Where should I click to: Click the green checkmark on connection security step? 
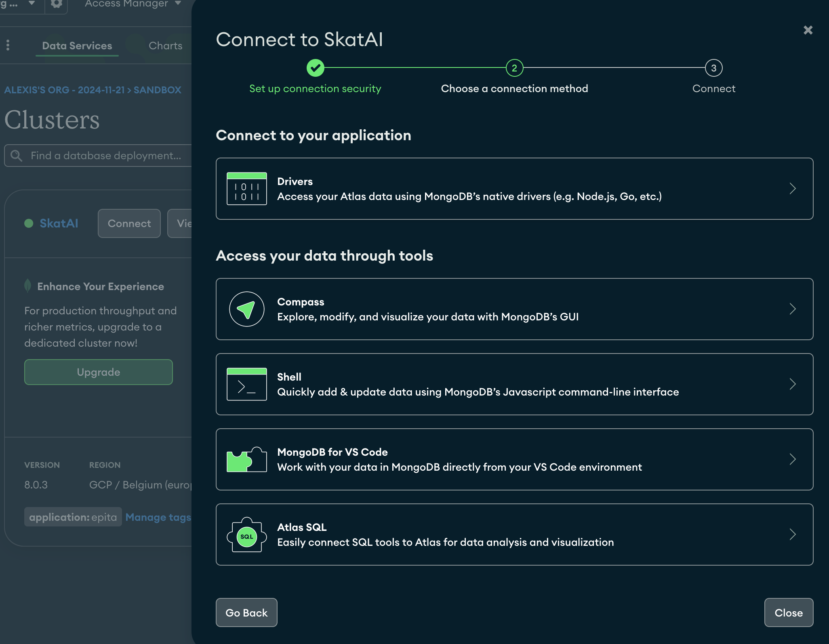coord(316,68)
